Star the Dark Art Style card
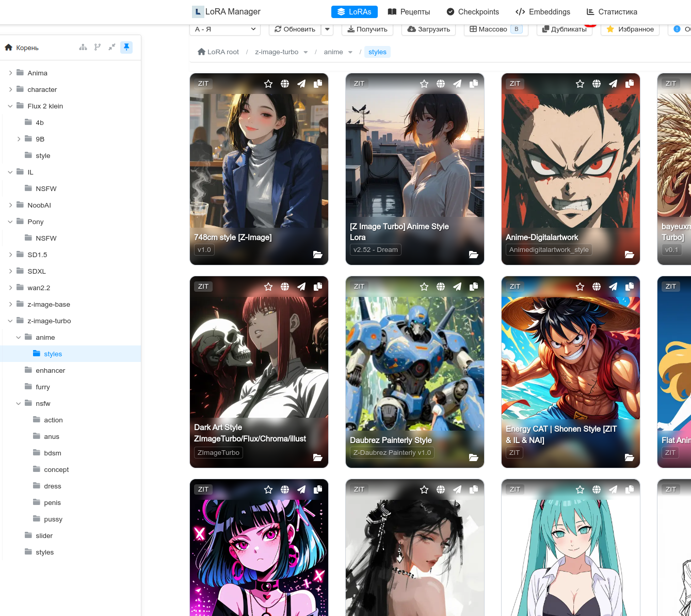The height and width of the screenshot is (616, 691). (268, 287)
